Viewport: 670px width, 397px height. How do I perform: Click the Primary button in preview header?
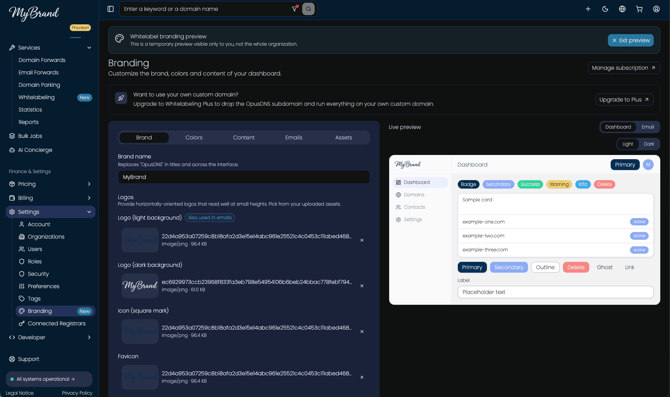click(x=625, y=165)
